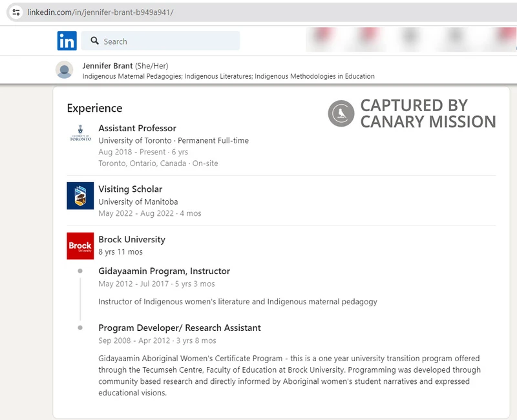The height and width of the screenshot is (420, 517).
Task: Click Jennifer Brant's profile avatar
Action: point(64,70)
